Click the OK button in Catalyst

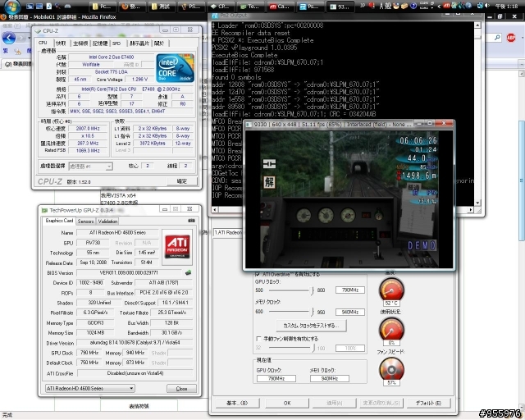287,403
